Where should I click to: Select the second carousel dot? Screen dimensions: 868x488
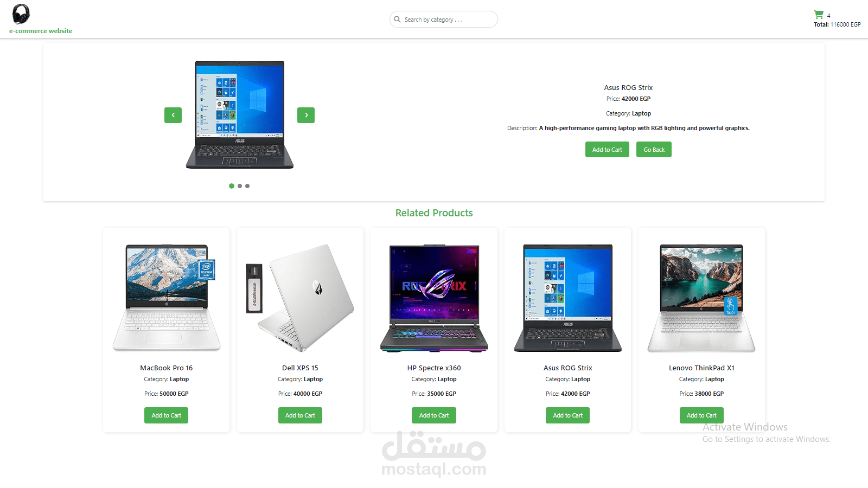coord(240,186)
